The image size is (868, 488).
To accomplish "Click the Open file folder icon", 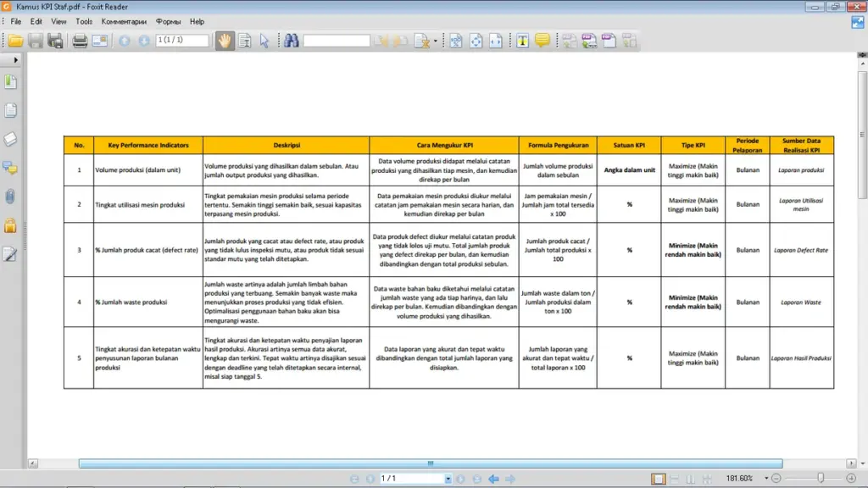I will click(15, 41).
